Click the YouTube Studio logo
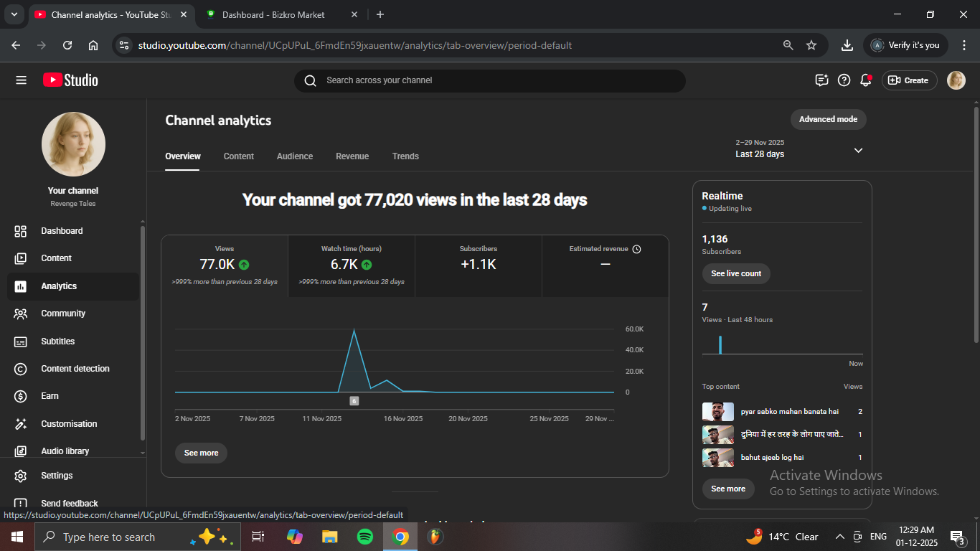Image resolution: width=980 pixels, height=551 pixels. (x=70, y=80)
